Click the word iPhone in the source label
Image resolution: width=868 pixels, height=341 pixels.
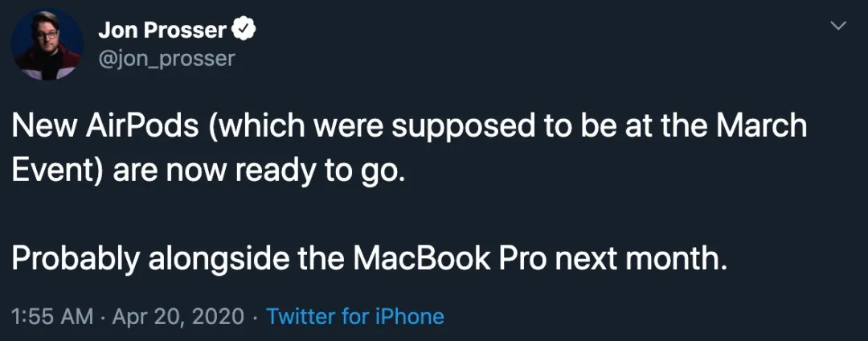[411, 316]
